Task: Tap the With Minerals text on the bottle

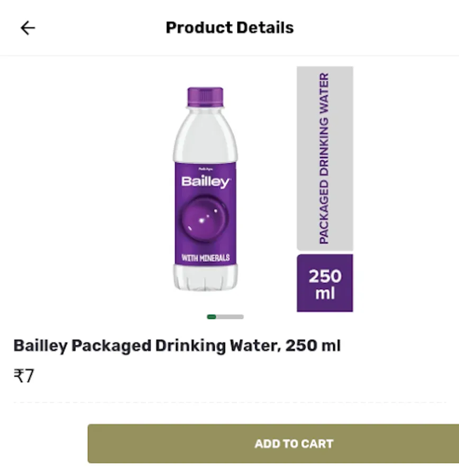Action: (205, 258)
